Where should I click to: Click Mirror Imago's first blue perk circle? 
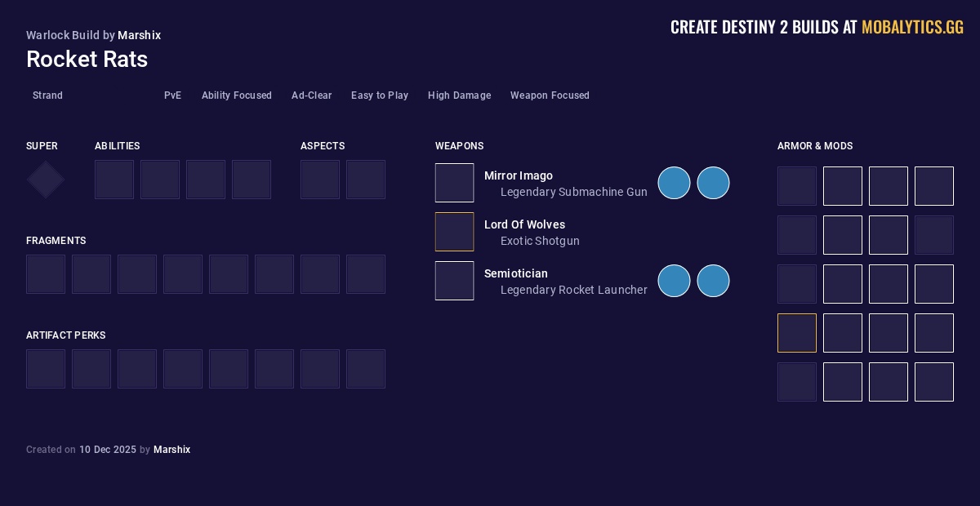[674, 183]
